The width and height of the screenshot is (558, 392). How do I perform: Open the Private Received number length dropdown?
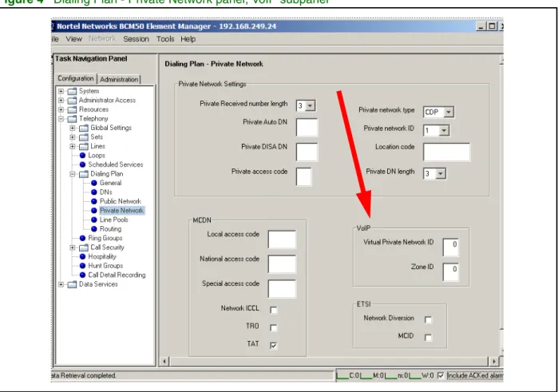310,105
